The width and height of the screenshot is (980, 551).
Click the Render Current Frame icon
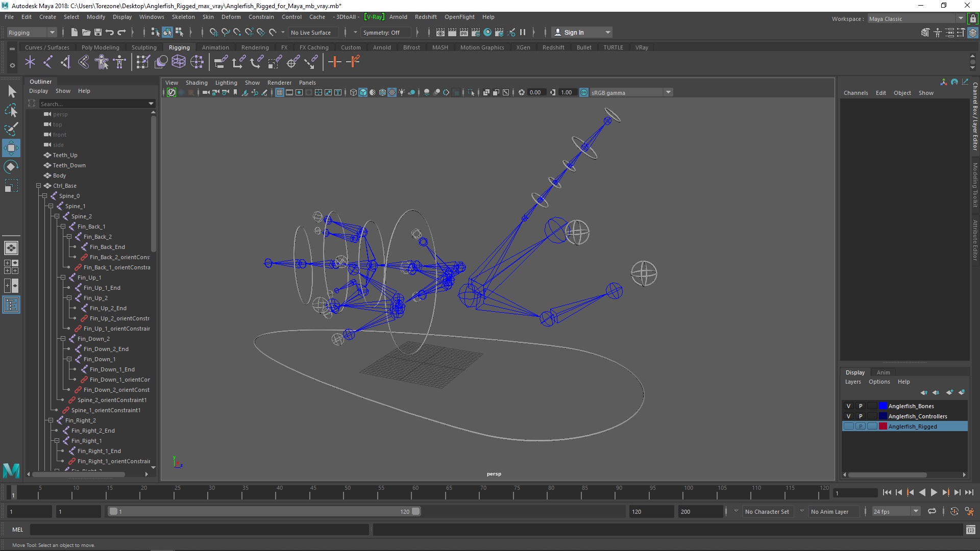point(452,32)
